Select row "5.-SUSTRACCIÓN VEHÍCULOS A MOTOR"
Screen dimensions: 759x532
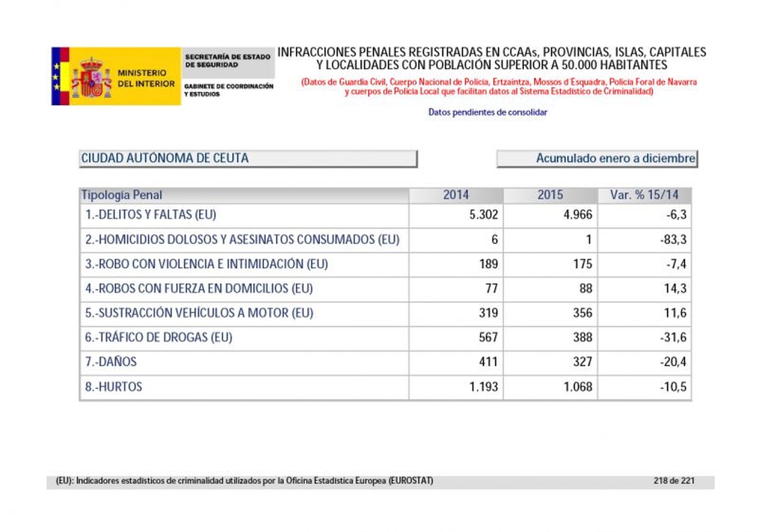(385, 313)
